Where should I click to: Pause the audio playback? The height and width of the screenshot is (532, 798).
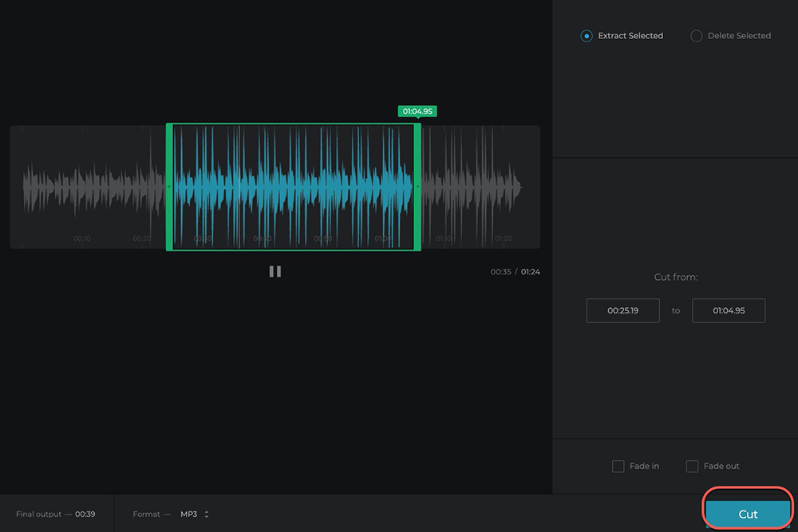point(275,271)
